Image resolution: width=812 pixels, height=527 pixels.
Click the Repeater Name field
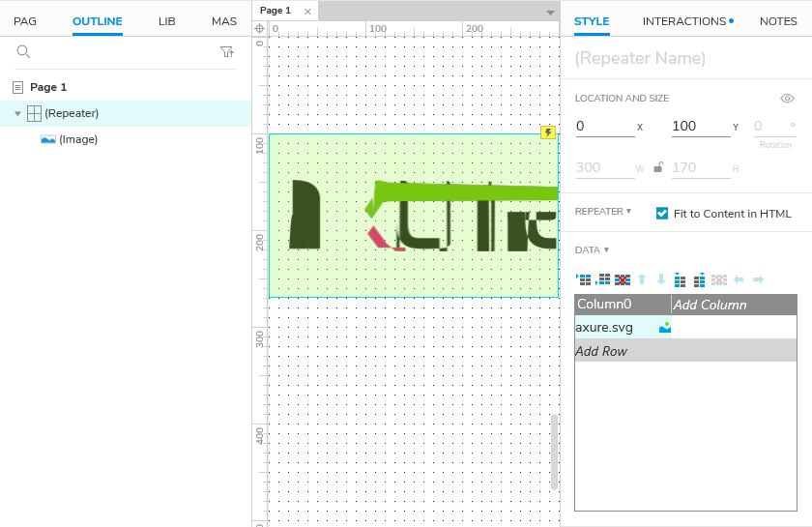click(686, 58)
